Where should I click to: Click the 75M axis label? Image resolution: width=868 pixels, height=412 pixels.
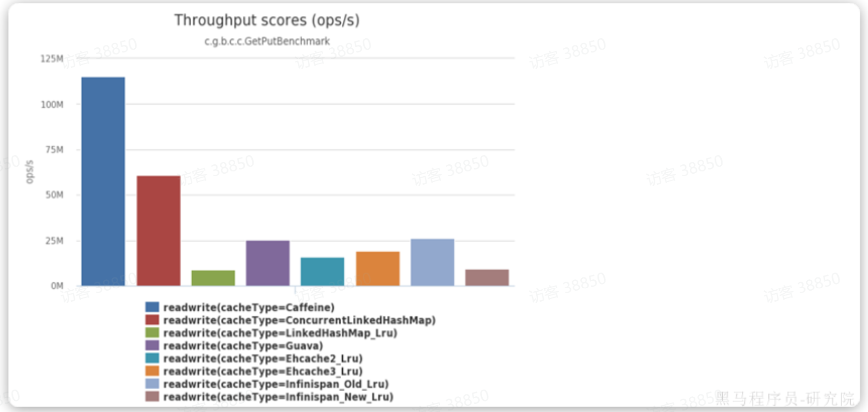click(54, 149)
